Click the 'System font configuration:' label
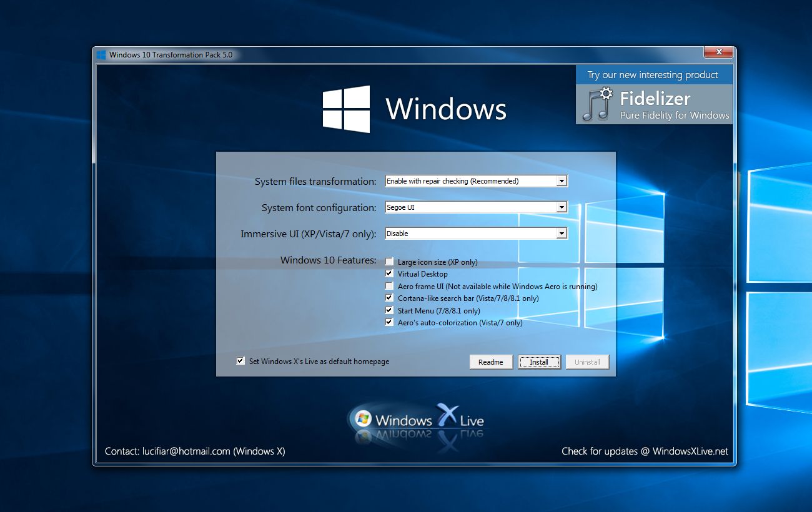 (x=319, y=208)
